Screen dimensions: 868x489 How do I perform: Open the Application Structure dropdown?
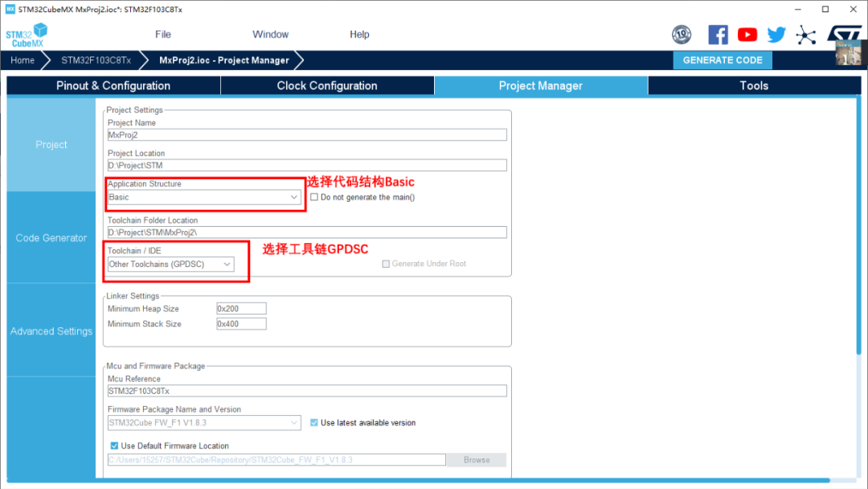pyautogui.click(x=204, y=197)
